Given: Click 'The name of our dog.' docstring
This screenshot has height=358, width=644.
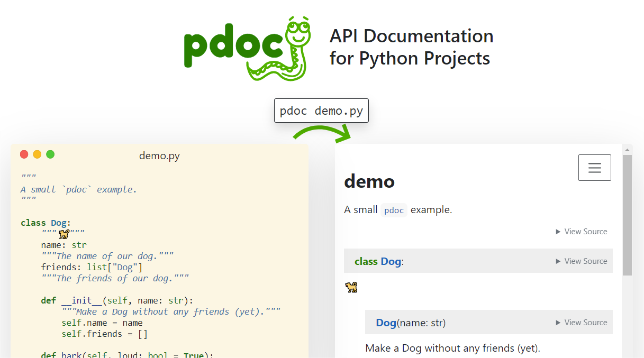Looking at the screenshot, I should [107, 256].
